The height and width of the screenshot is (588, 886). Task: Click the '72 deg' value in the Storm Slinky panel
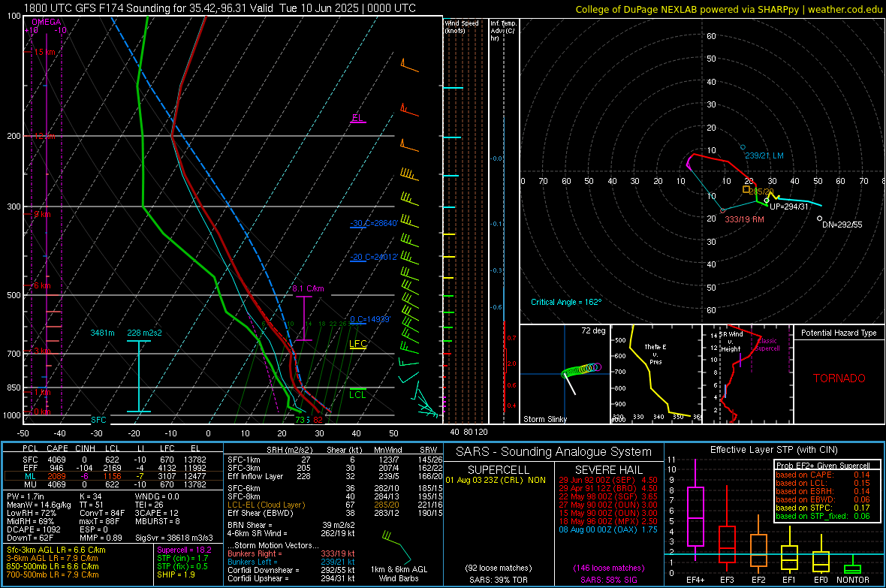(x=593, y=330)
